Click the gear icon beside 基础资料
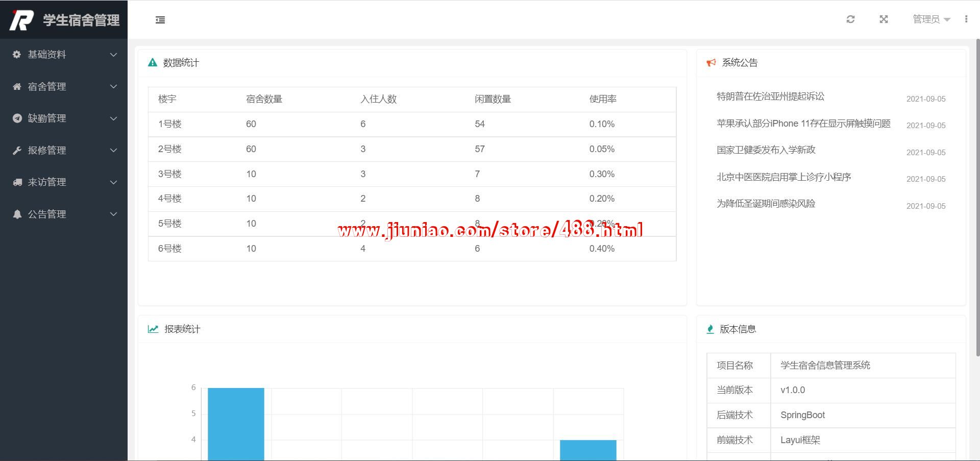The height and width of the screenshot is (461, 980). tap(17, 55)
